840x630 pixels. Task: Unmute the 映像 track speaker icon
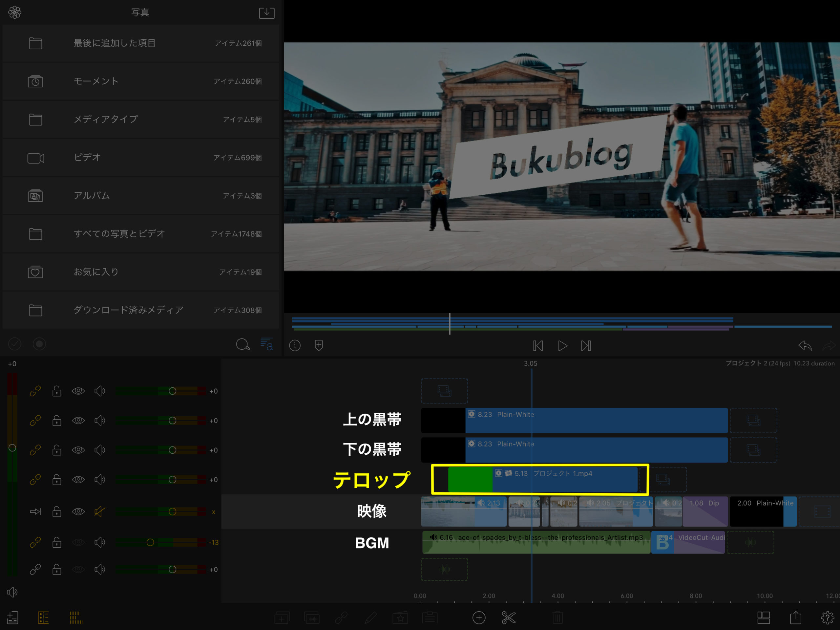coord(99,512)
